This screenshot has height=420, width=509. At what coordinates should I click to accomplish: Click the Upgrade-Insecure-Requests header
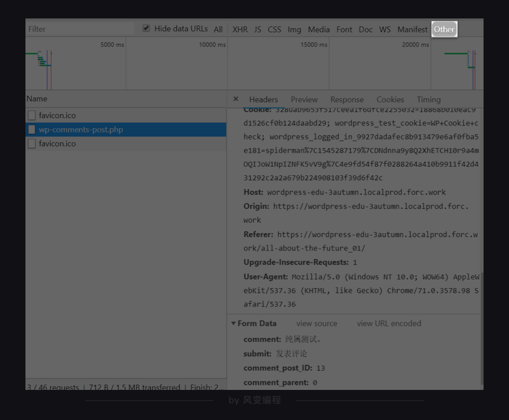[x=300, y=262]
